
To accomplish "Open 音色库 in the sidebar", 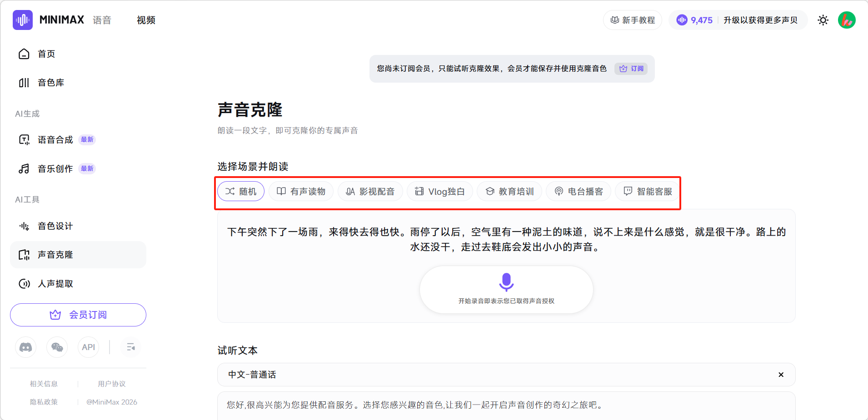I will click(x=51, y=83).
